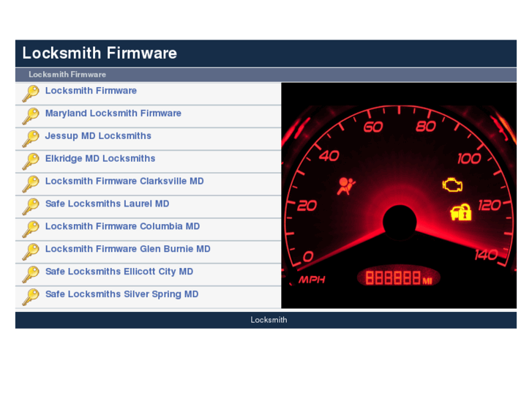
Task: Select Safe Locksmiths Ellicott City MD link
Action: [119, 272]
